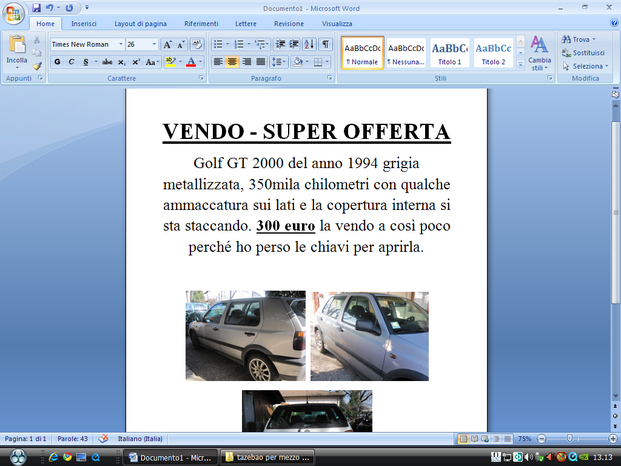
Task: Clear formatting with the eraser icon
Action: 197,44
